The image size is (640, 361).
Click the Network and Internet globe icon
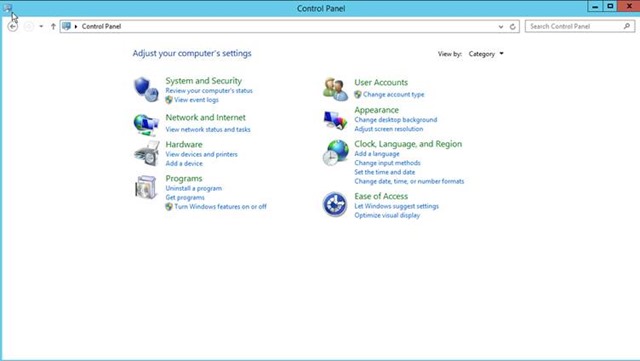click(146, 125)
